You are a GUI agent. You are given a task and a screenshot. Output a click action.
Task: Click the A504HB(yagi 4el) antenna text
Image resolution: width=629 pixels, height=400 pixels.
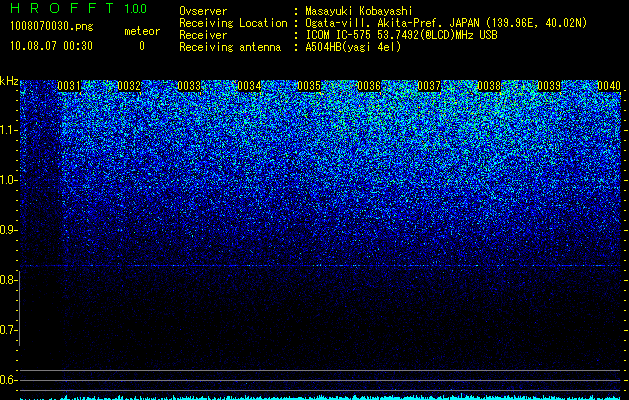(353, 47)
